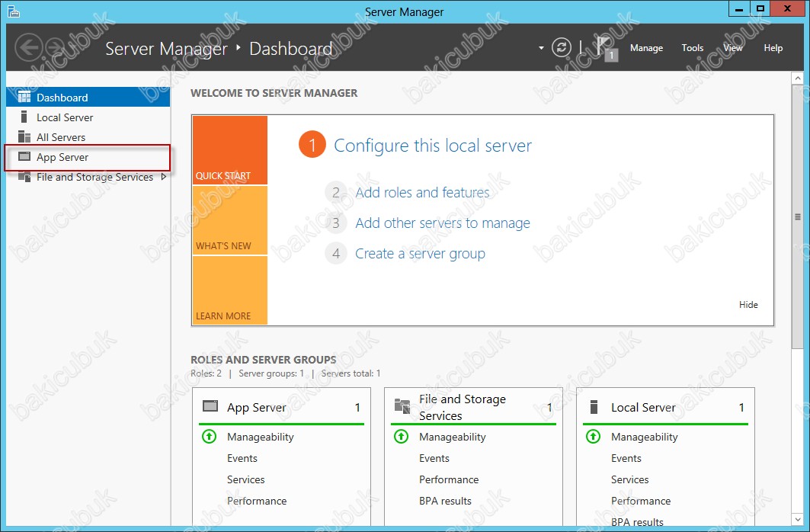Click the App Server tile title
This screenshot has width=810, height=532.
tap(256, 408)
